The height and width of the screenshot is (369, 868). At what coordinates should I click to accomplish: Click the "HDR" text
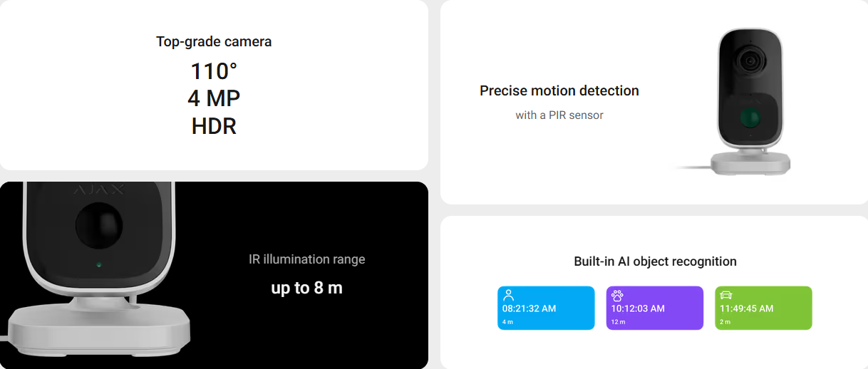pyautogui.click(x=214, y=126)
